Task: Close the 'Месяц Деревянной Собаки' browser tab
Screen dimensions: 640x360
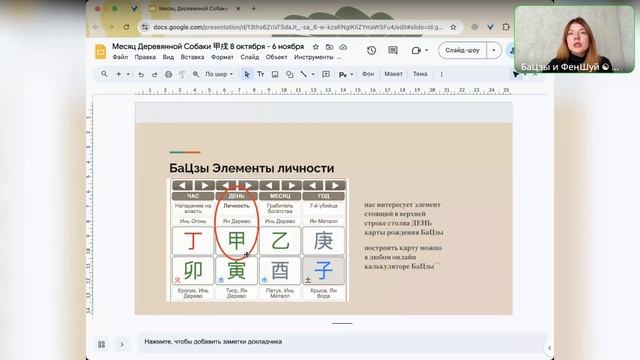Action: (238, 8)
